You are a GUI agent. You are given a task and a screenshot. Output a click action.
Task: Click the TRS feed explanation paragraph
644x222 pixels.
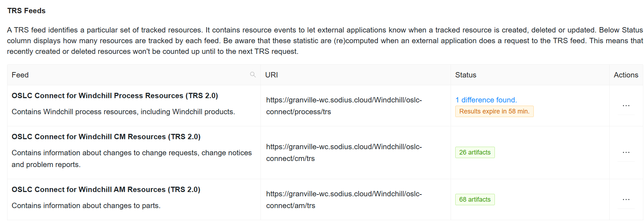325,41
